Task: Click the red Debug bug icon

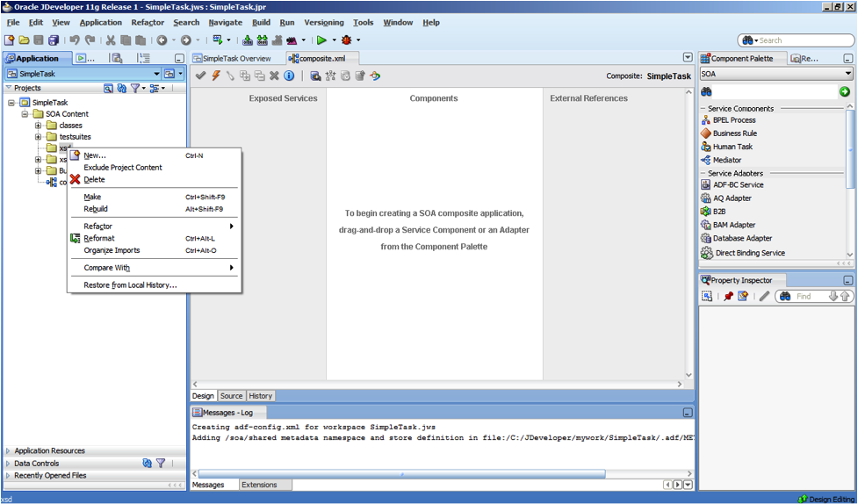Action: click(347, 40)
